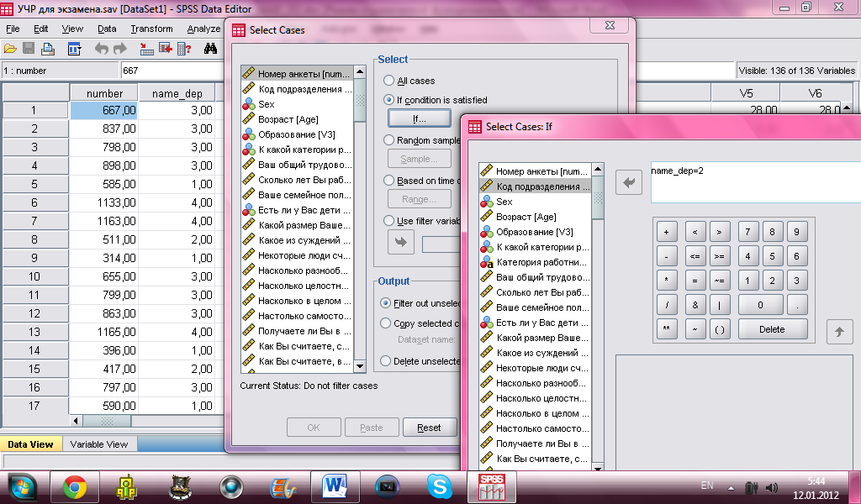Viewport: 861px width, 504px height.
Task: Click the Find binoculars toolbar icon
Action: tap(210, 49)
